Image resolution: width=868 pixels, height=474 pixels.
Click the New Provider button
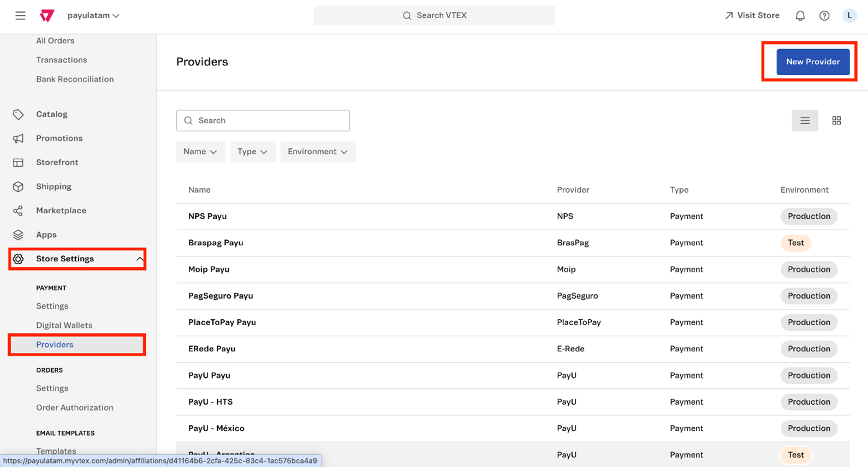coord(813,62)
